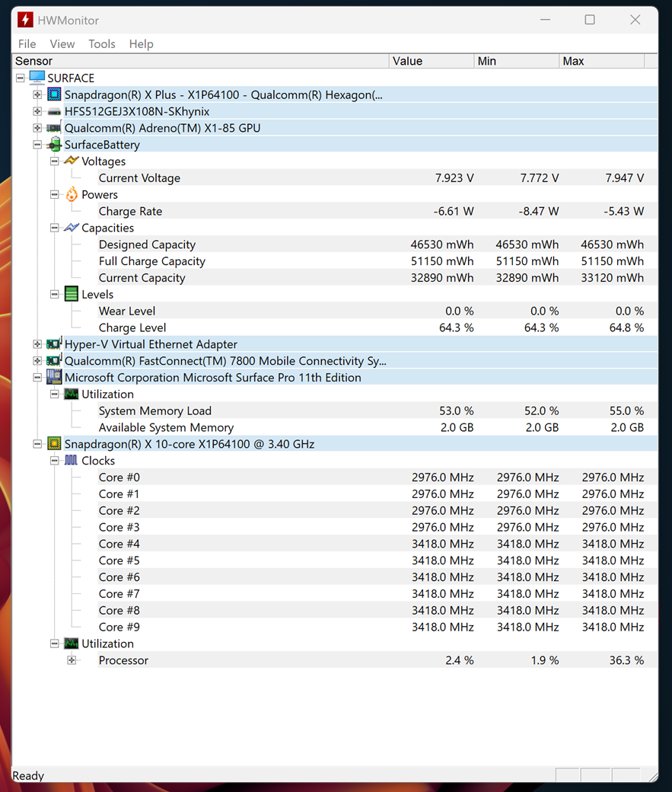Click the -8.47 W minimum charge rate
This screenshot has height=792, width=672.
[x=539, y=211]
